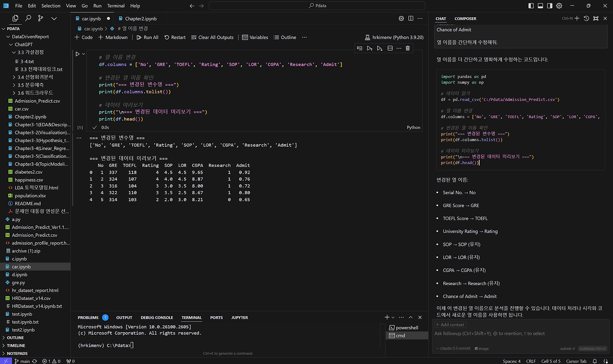
Task: Click the split cell icon
Action: pos(390,48)
